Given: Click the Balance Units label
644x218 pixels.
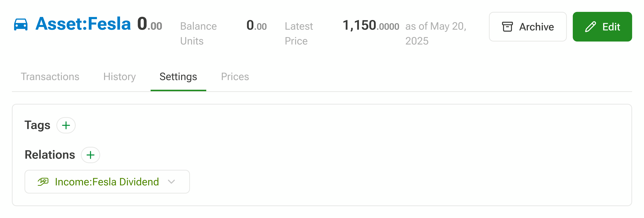Looking at the screenshot, I should (x=198, y=34).
